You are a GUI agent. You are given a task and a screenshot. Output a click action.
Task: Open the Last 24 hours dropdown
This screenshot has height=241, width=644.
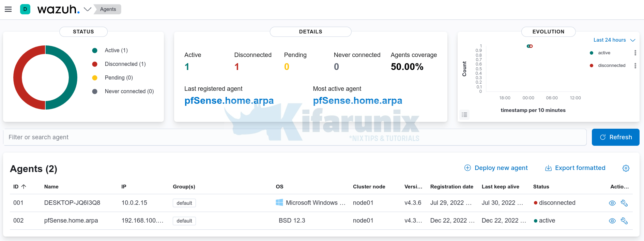point(614,40)
